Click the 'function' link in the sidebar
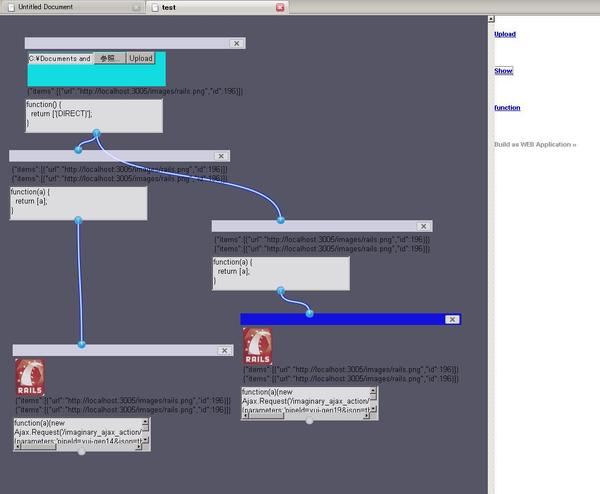This screenshot has height=494, width=600. click(x=507, y=107)
